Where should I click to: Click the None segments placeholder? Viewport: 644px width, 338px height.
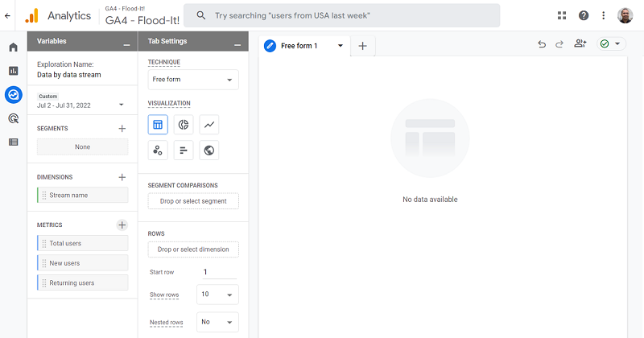click(83, 146)
